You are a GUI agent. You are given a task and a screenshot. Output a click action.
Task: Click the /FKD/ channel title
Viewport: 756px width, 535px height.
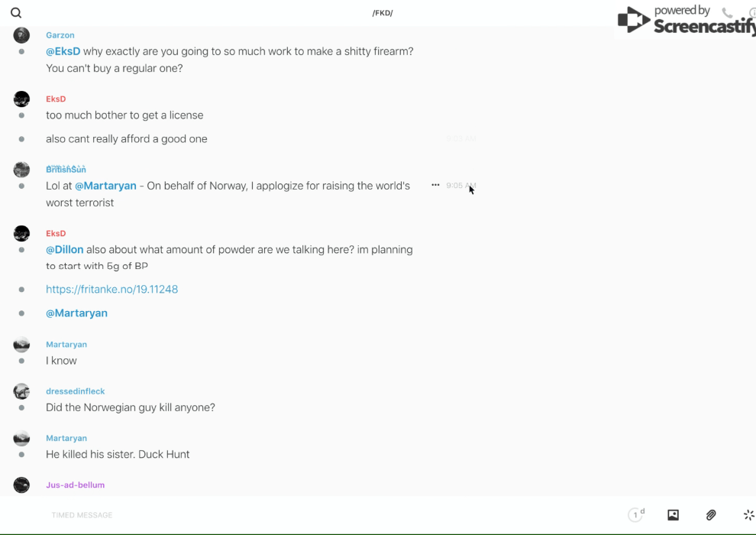[x=383, y=13]
